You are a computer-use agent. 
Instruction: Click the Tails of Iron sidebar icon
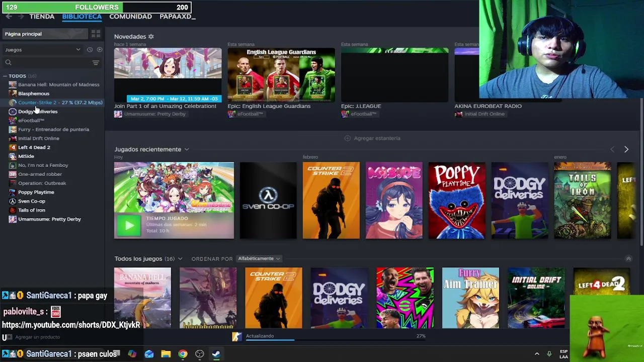coord(13,210)
